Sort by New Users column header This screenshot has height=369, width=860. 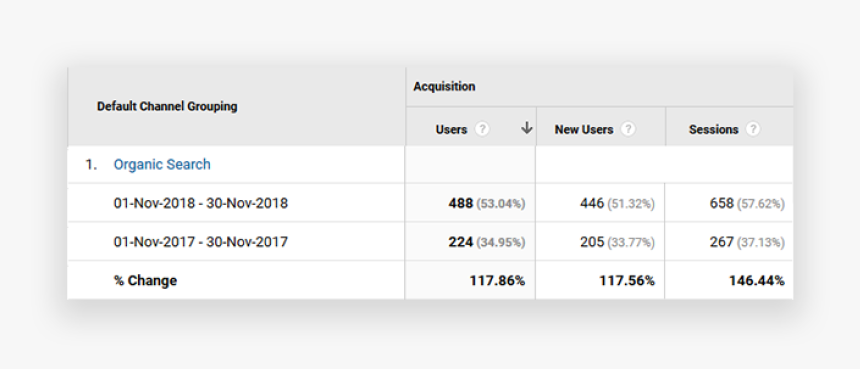pos(584,129)
